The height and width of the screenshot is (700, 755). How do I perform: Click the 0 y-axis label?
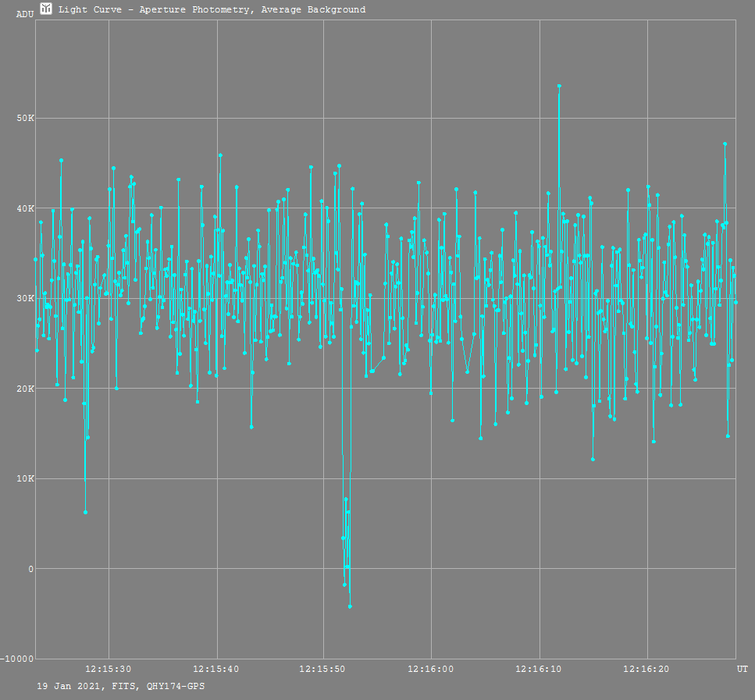[x=31, y=569]
